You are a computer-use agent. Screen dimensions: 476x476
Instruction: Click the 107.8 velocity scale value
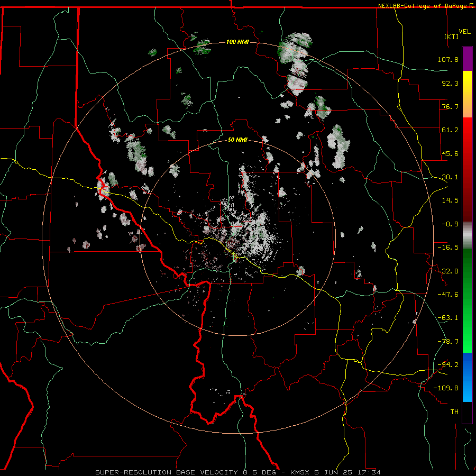click(448, 59)
